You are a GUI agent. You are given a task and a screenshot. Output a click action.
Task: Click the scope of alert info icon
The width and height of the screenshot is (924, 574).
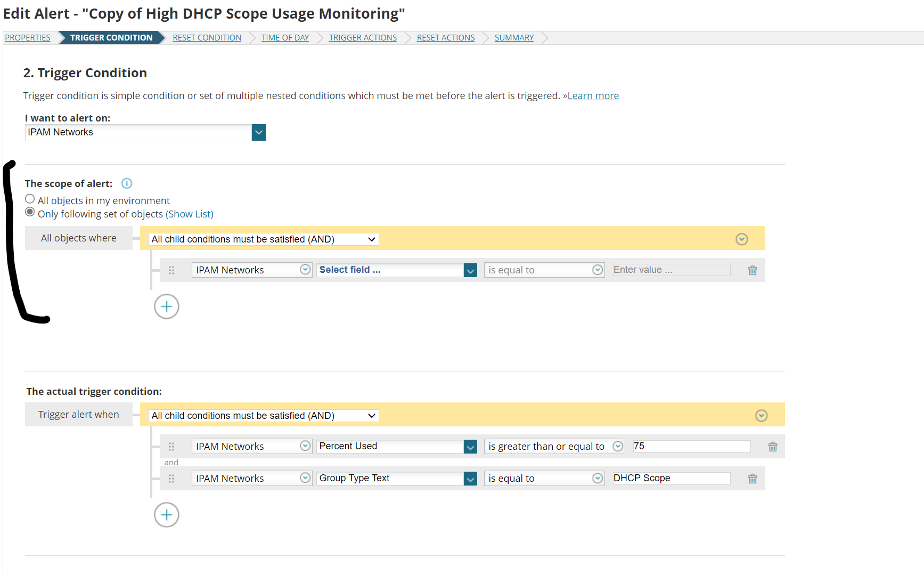point(126,183)
